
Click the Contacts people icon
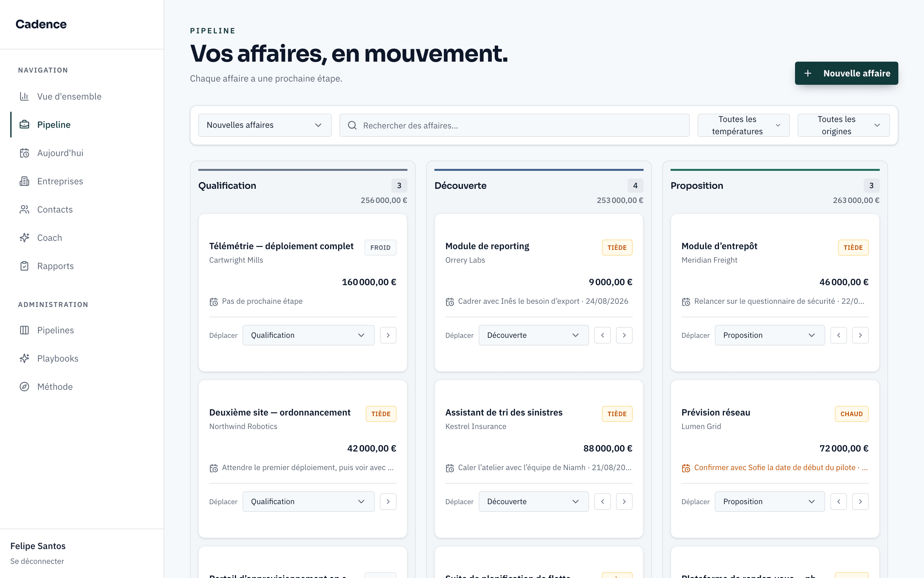[24, 209]
